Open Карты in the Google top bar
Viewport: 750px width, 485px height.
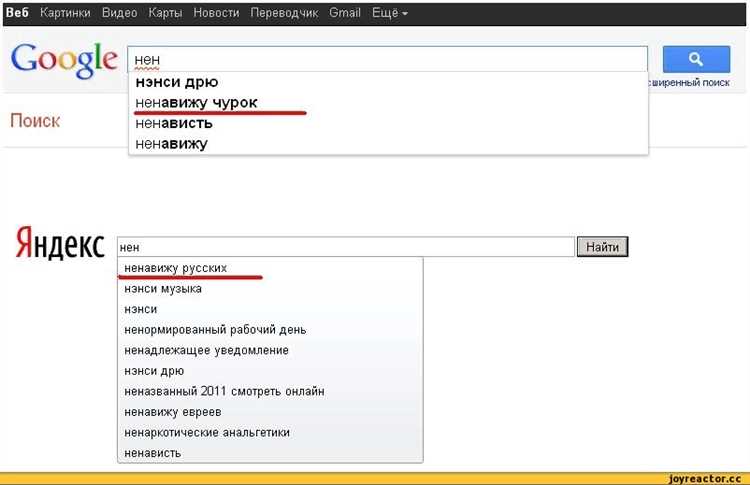[x=165, y=13]
